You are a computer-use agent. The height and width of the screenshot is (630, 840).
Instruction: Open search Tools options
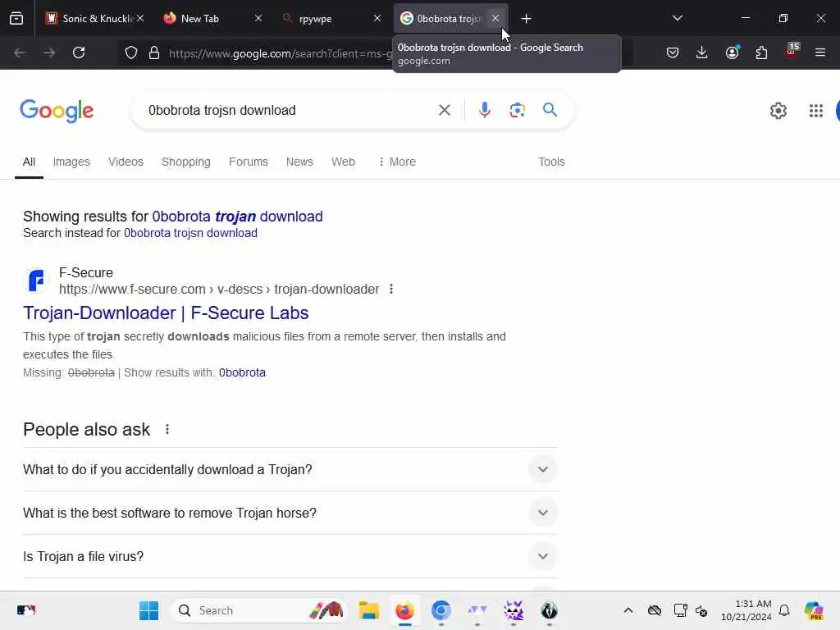(551, 162)
